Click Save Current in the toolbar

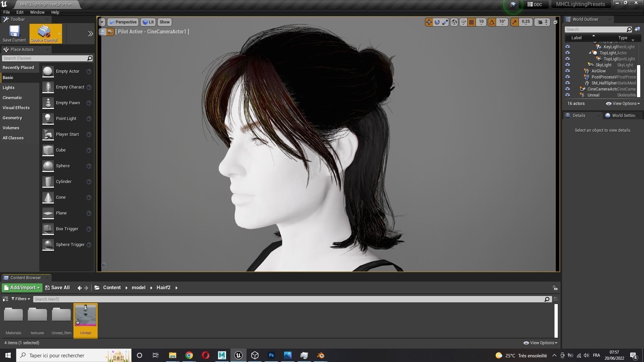pos(14,34)
